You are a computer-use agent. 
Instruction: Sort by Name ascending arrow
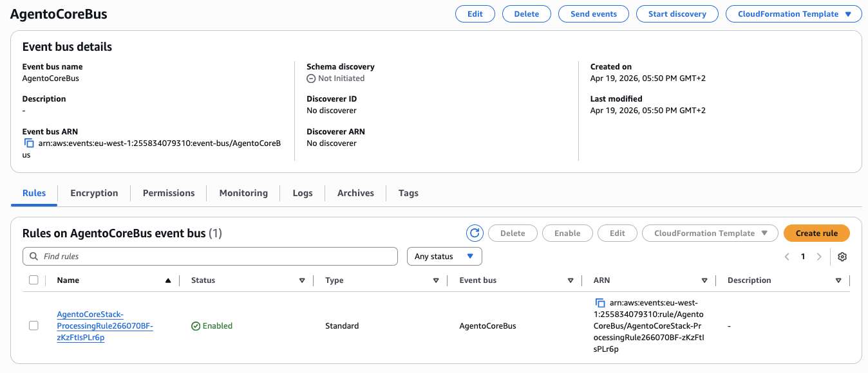tap(168, 280)
